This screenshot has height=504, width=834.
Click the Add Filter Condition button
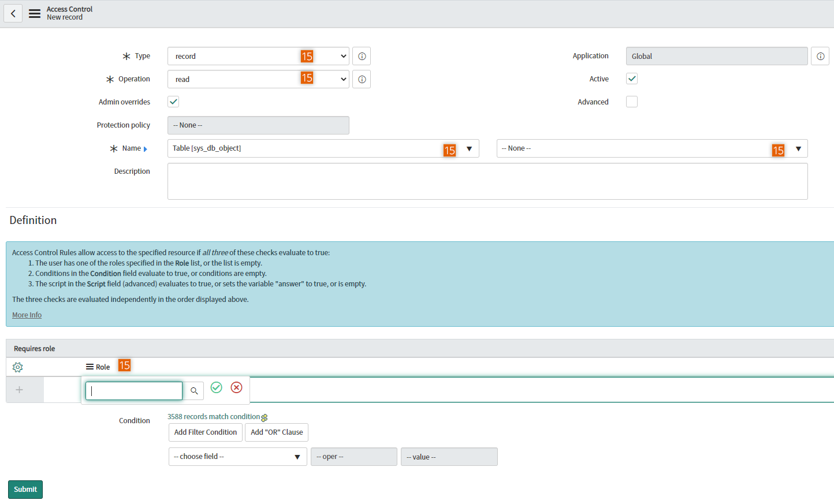206,432
